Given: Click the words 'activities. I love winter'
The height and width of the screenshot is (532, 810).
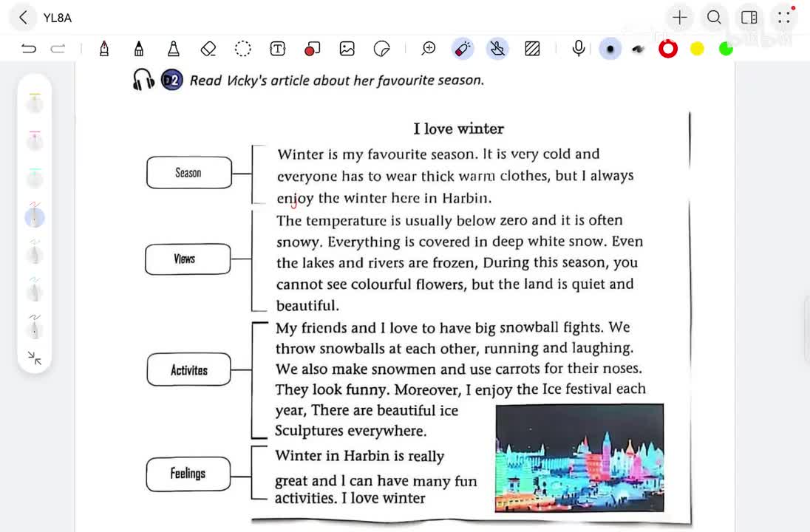Looking at the screenshot, I should coord(350,498).
